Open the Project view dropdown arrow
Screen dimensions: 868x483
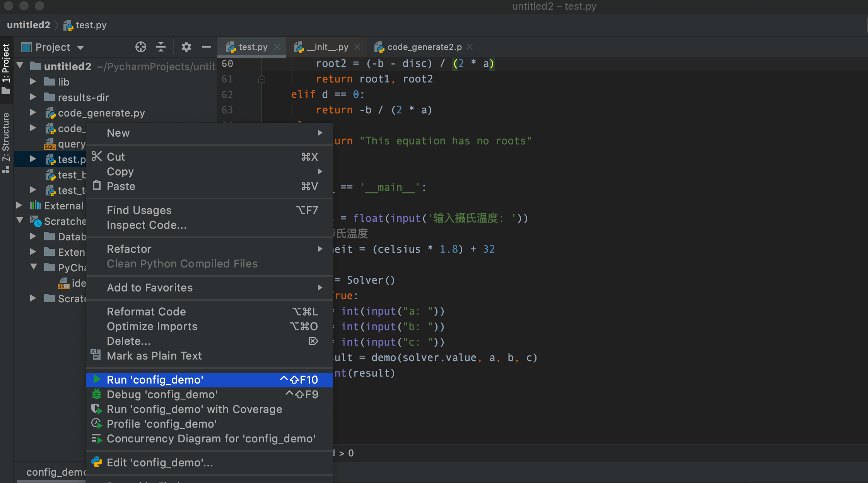point(80,48)
